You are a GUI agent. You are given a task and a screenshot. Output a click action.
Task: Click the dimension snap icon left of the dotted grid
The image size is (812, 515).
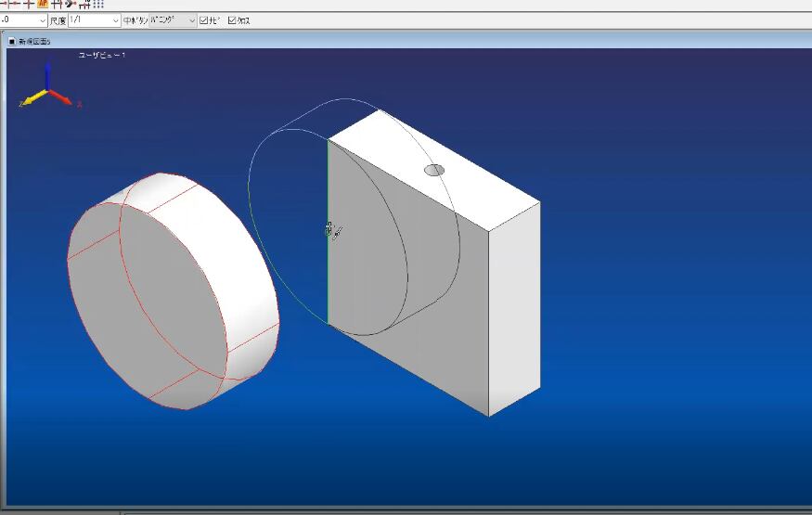point(84,4)
